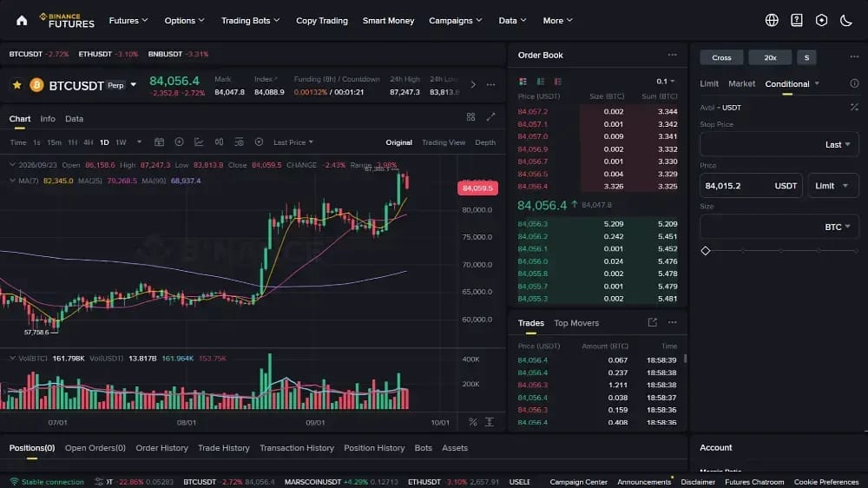This screenshot has width=868, height=488.
Task: Open order form three-dot menu
Action: tap(854, 56)
